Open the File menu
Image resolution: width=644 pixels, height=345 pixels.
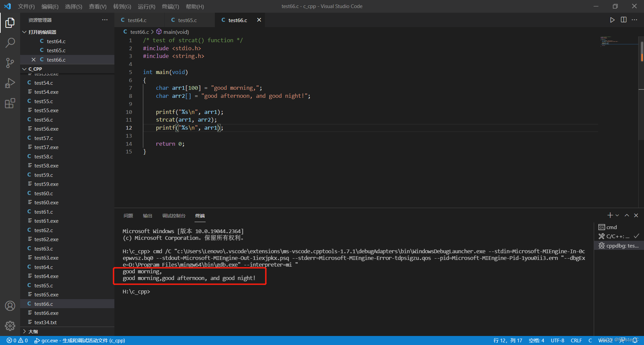click(x=26, y=6)
